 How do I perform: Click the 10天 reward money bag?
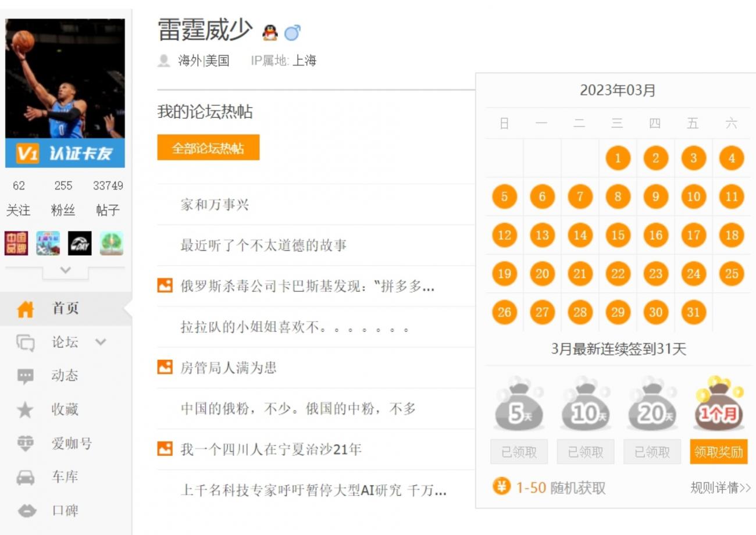coord(585,404)
